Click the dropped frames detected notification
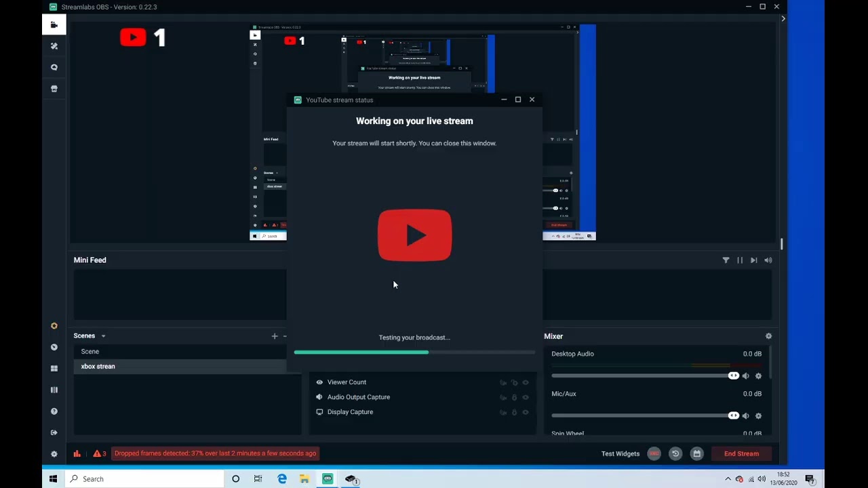Screen dimensions: 868x488 (215, 453)
